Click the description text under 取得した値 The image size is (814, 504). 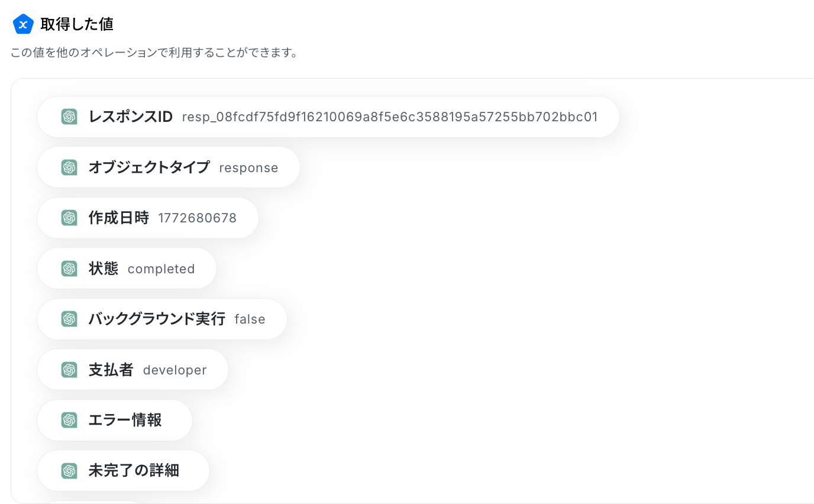(x=154, y=53)
